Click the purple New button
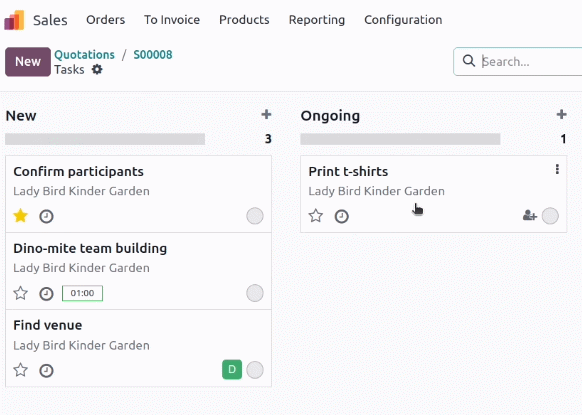582x415 pixels. point(28,62)
